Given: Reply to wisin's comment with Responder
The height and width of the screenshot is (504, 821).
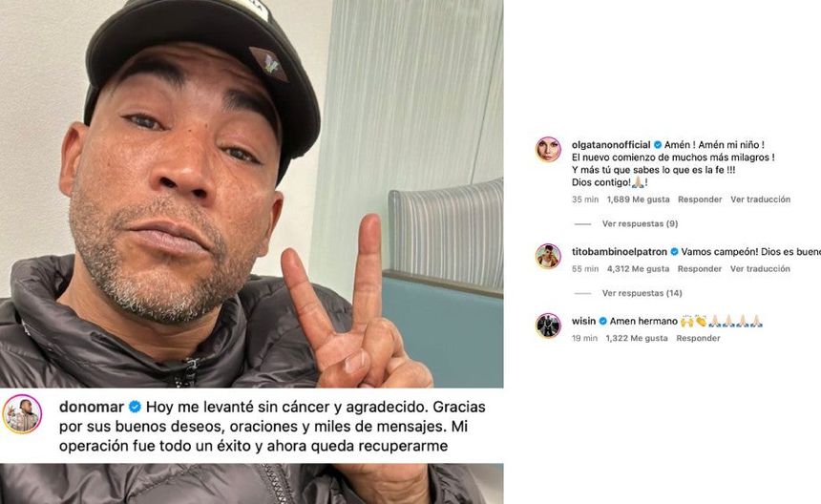Looking at the screenshot, I should (698, 338).
